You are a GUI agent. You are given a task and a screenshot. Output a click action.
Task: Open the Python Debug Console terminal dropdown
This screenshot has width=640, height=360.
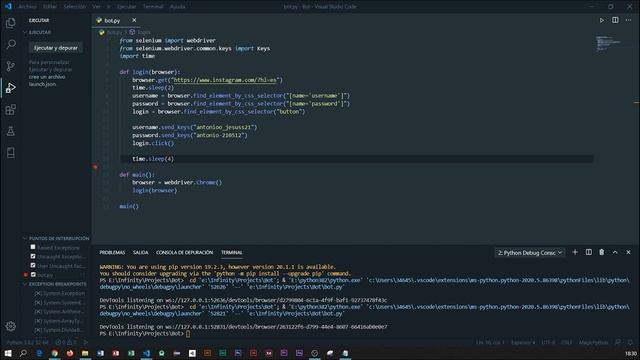coord(530,253)
